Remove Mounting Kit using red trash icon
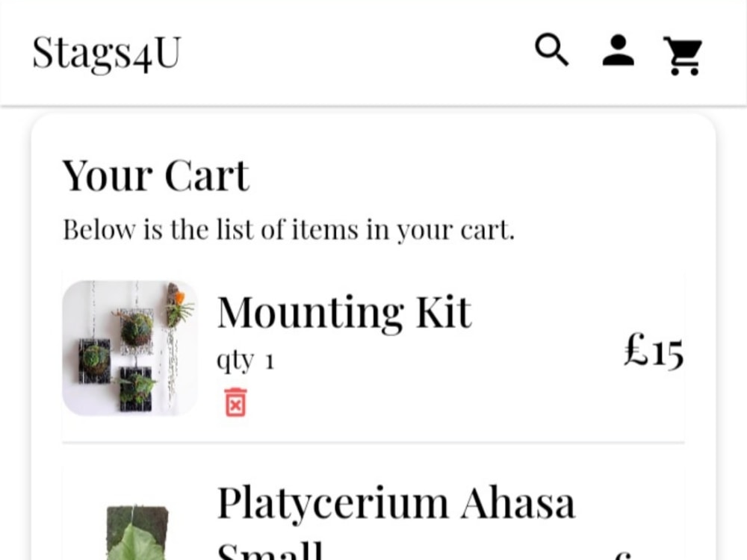747x560 pixels. [x=235, y=402]
